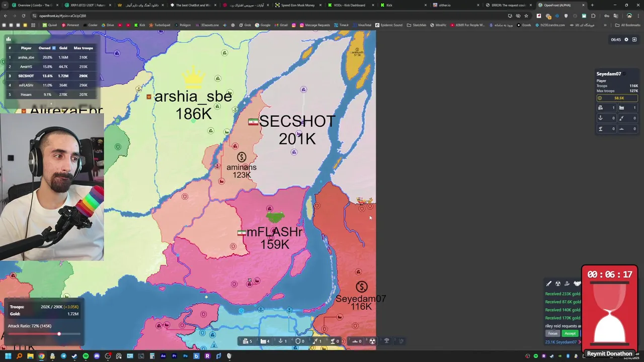Open Photoshop from the taskbar

point(185,356)
